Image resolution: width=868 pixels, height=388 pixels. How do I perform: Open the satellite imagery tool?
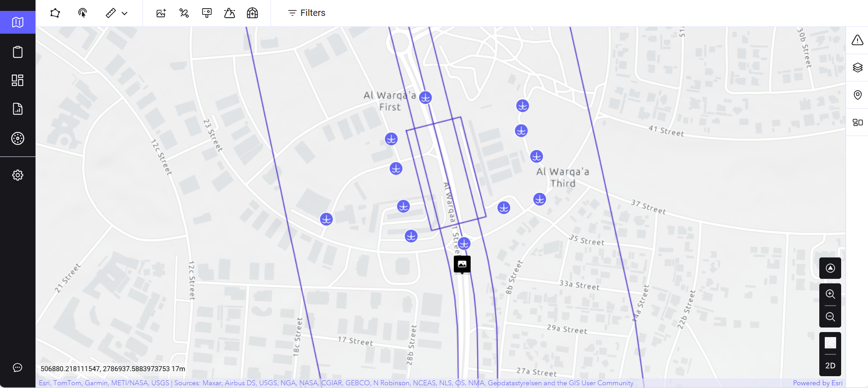[x=184, y=13]
